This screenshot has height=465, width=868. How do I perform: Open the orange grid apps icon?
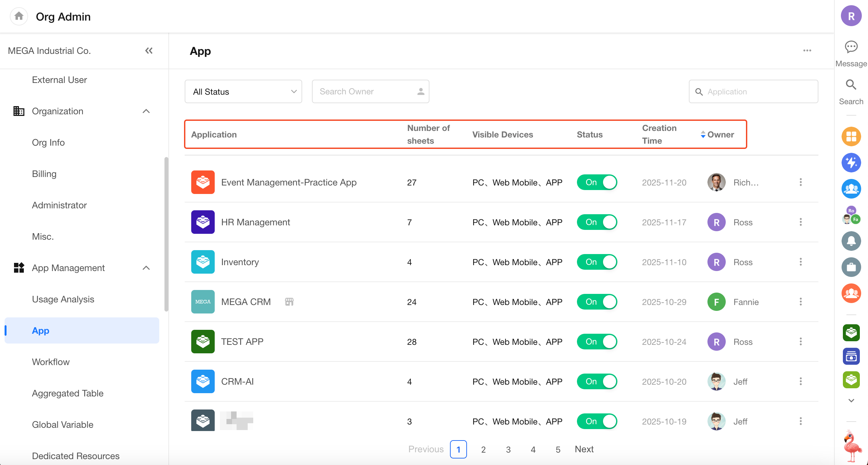(851, 136)
